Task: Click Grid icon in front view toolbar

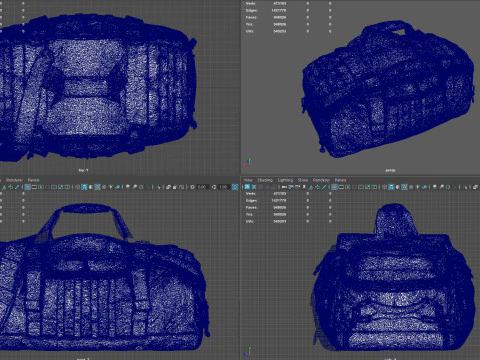Action: 27,187
